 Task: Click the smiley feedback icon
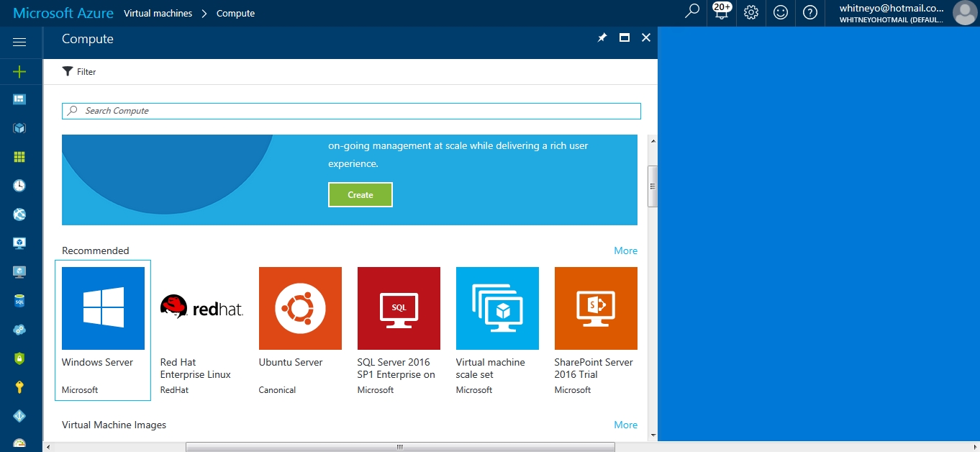781,12
